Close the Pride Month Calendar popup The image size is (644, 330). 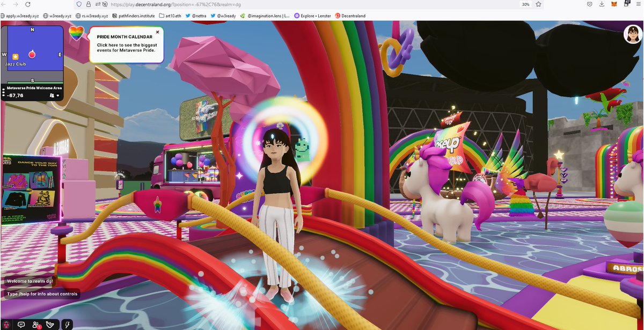coord(157,32)
